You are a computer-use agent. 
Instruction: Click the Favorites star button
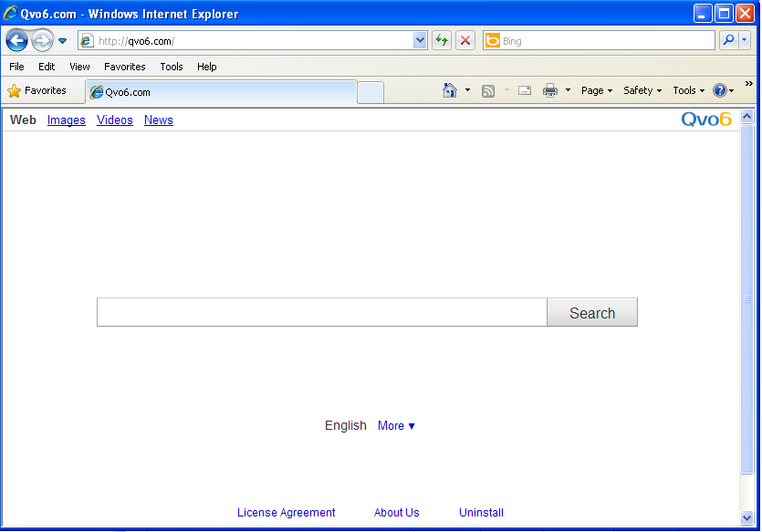37,91
